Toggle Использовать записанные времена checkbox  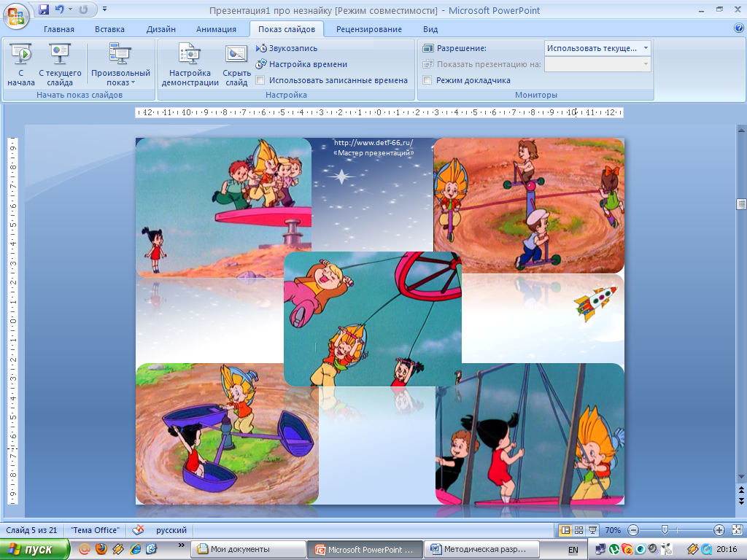coord(260,80)
